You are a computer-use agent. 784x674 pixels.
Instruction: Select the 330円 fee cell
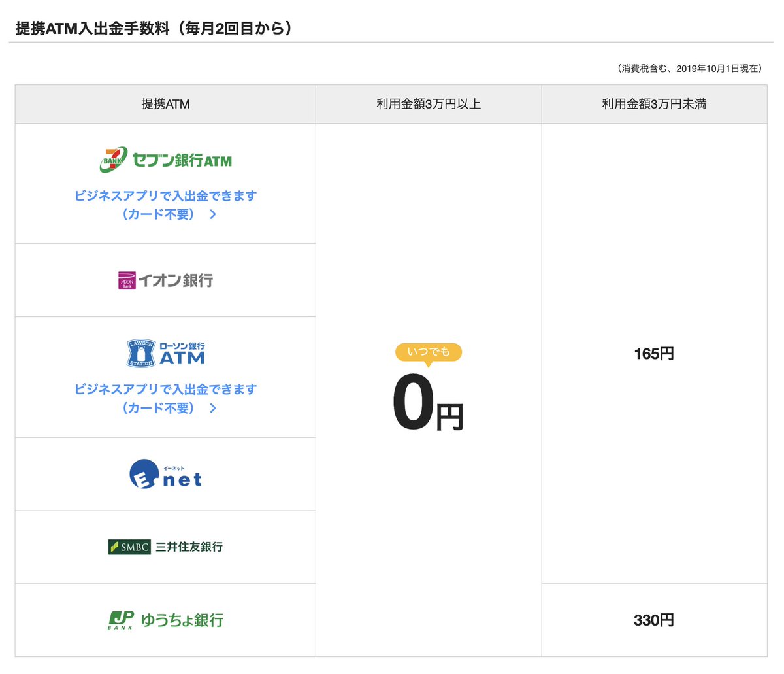coord(654,620)
